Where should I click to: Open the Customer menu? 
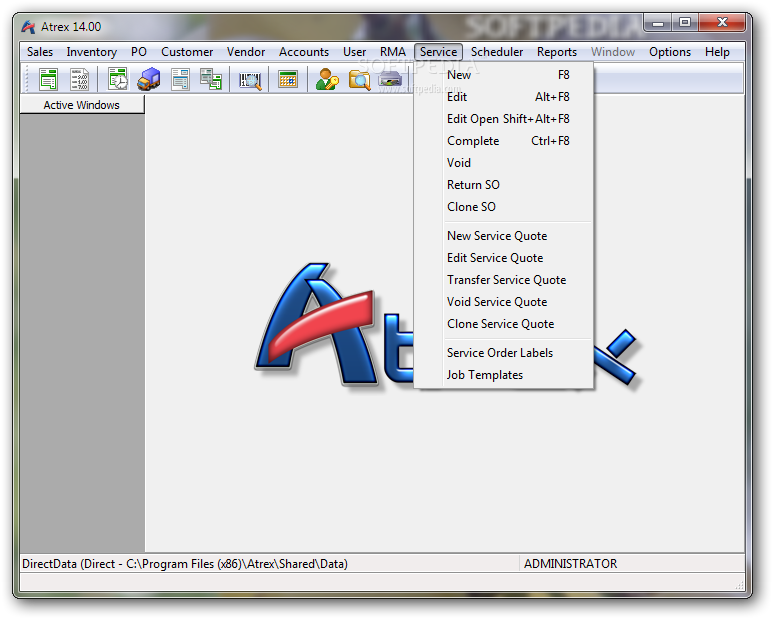(x=187, y=52)
